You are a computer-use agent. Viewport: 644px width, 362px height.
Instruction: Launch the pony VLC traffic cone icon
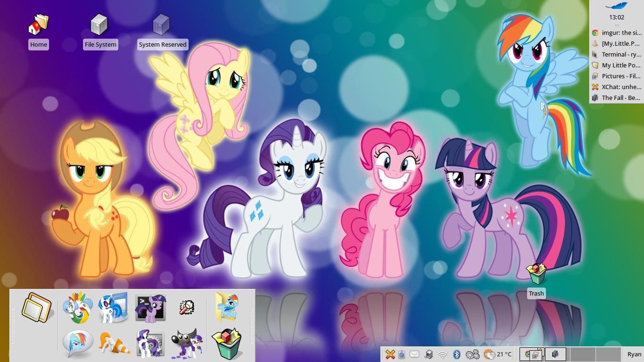tap(114, 344)
